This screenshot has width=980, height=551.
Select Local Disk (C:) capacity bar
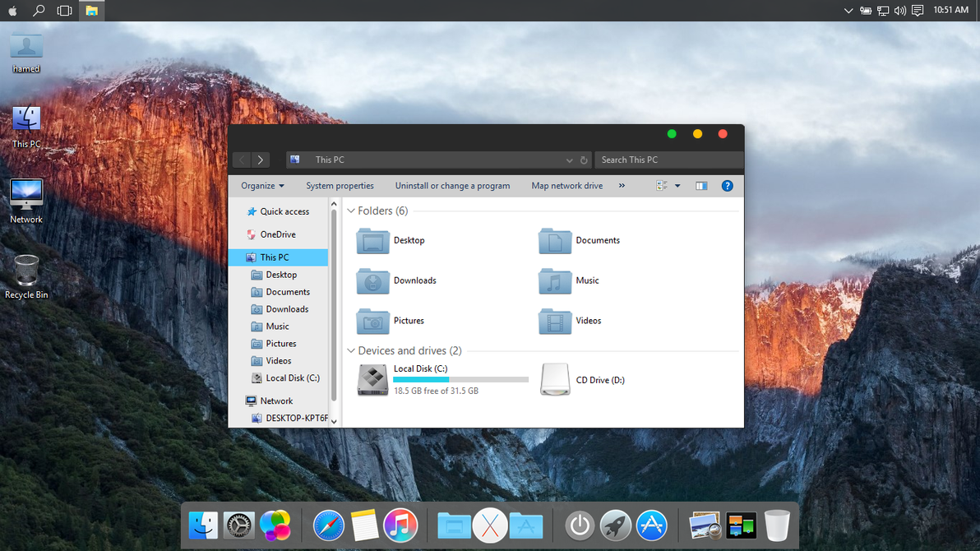point(460,380)
